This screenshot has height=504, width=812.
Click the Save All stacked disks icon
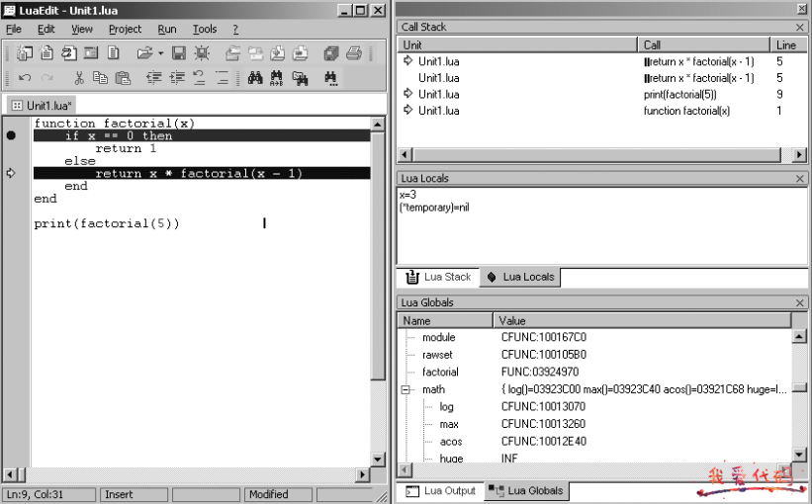(331, 52)
